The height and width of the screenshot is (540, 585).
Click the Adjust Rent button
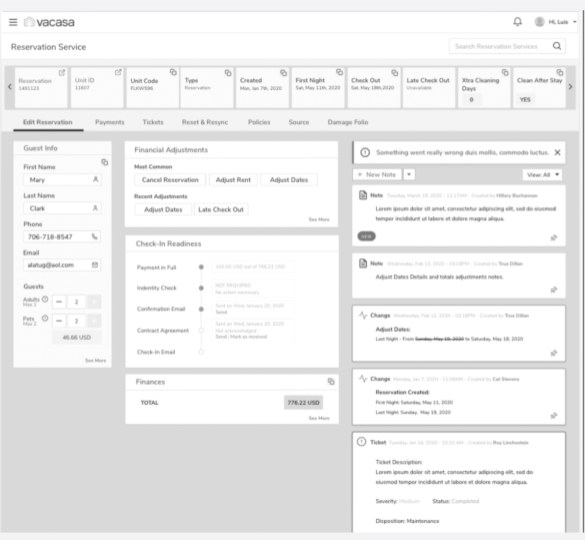tap(233, 180)
